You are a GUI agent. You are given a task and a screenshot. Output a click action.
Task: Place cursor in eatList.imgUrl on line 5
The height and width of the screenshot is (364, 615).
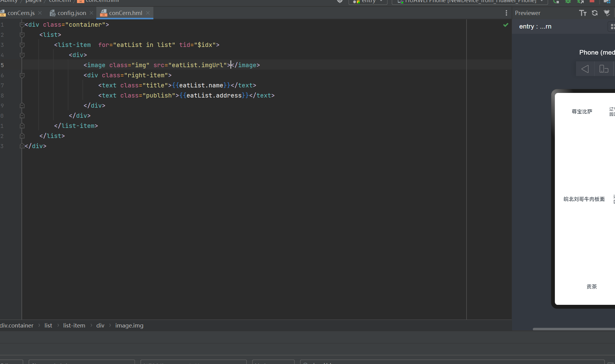(x=197, y=65)
